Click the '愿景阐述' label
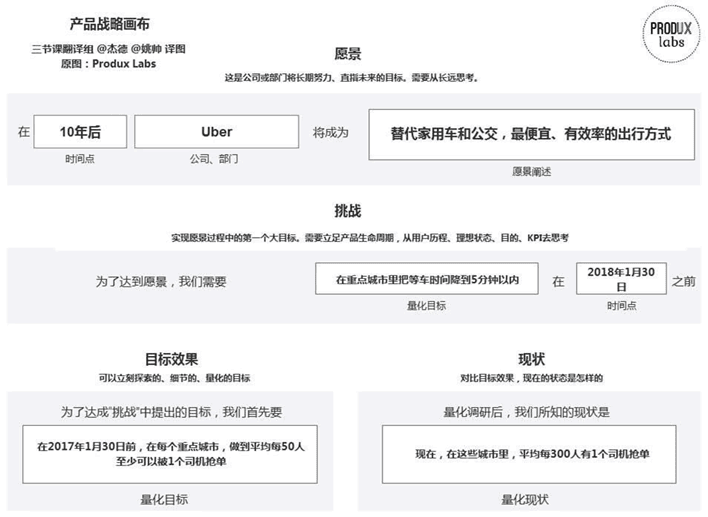Screen dimensions: 708x517 [531, 172]
